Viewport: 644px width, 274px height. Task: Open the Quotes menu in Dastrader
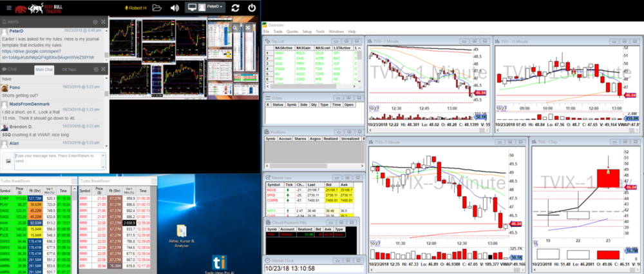coord(292,32)
